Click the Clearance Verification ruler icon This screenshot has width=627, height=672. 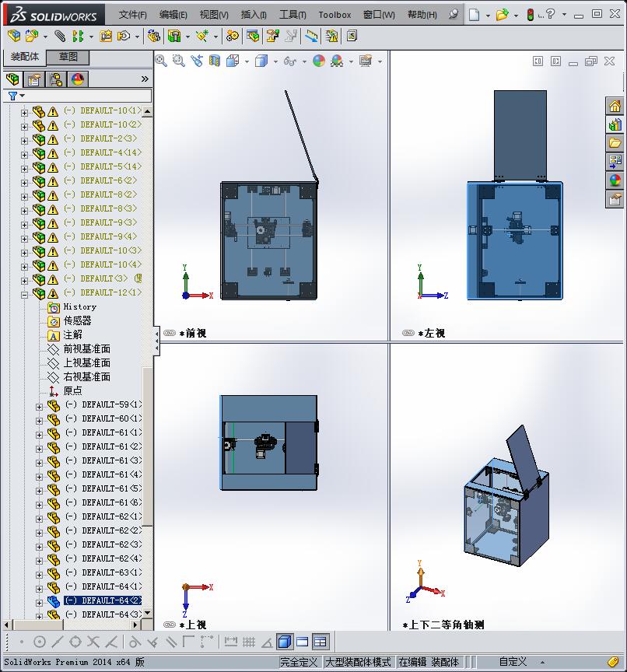pyautogui.click(x=312, y=36)
